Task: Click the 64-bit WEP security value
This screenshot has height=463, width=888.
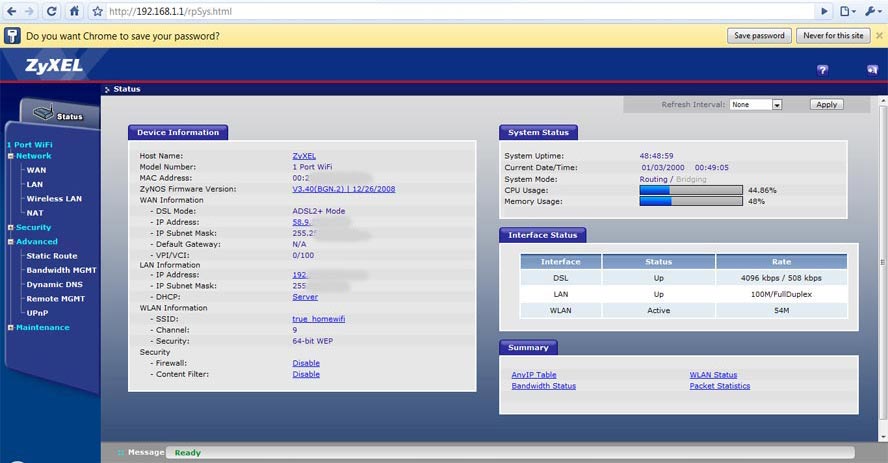Action: [313, 341]
